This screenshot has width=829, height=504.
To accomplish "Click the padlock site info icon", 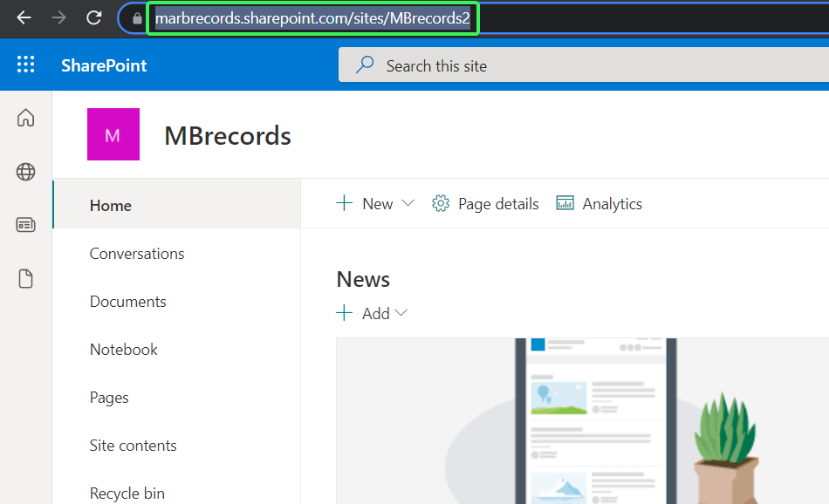I will coord(137,18).
